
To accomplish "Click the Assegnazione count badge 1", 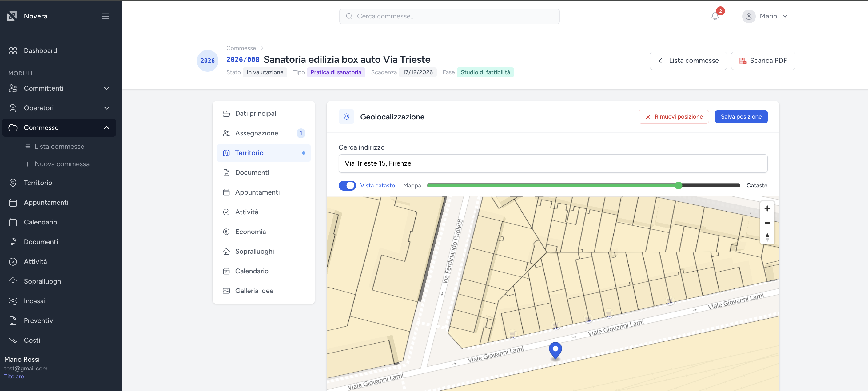I will (x=301, y=133).
